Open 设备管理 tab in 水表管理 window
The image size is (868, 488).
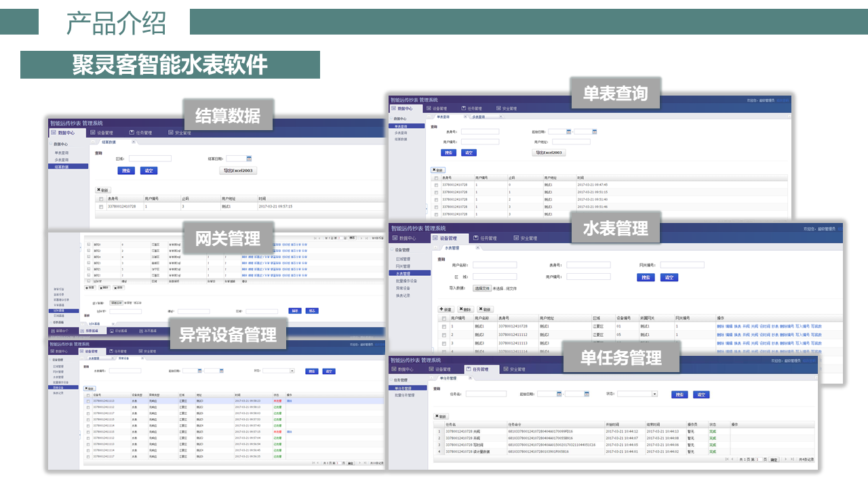coord(449,238)
